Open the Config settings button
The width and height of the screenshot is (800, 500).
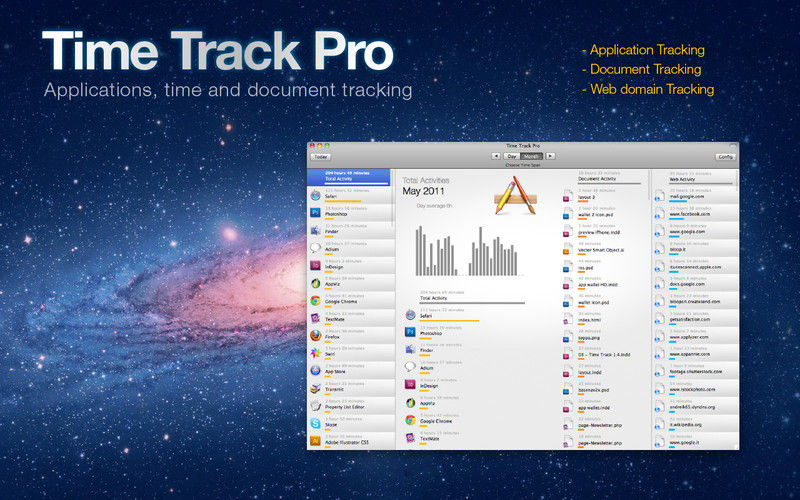tap(726, 157)
